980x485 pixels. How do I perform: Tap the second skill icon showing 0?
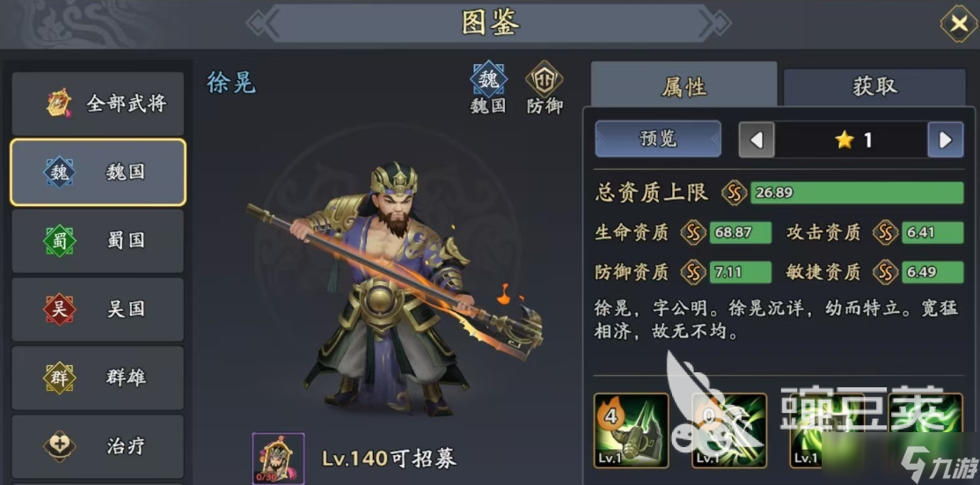coord(729,430)
